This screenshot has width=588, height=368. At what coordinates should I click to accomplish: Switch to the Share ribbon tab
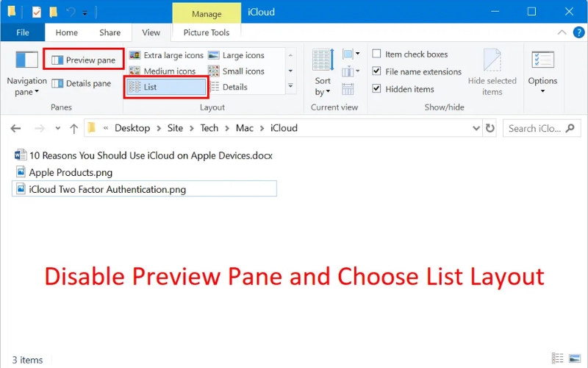click(x=110, y=32)
